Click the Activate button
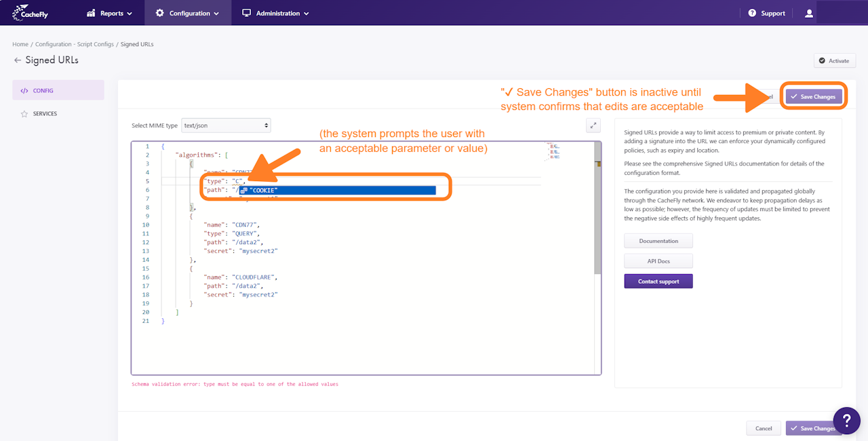 coord(835,60)
